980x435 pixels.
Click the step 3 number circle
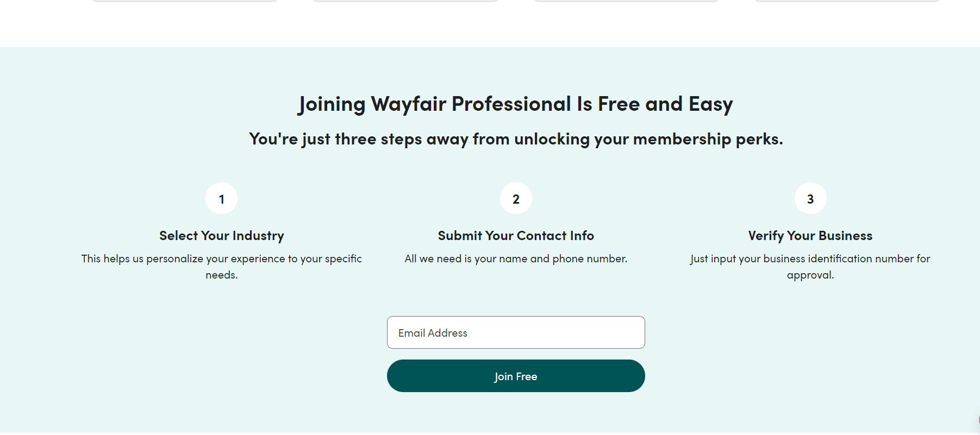pyautogui.click(x=810, y=199)
